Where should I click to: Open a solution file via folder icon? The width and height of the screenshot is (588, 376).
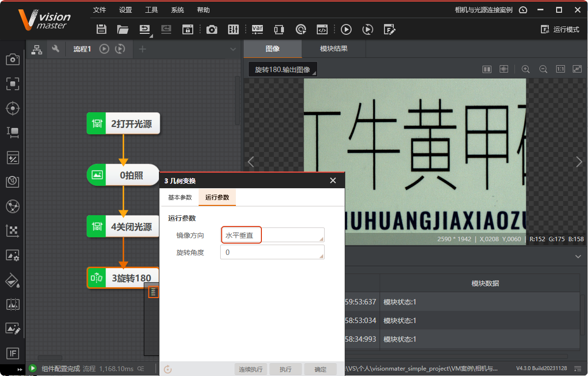click(x=123, y=29)
